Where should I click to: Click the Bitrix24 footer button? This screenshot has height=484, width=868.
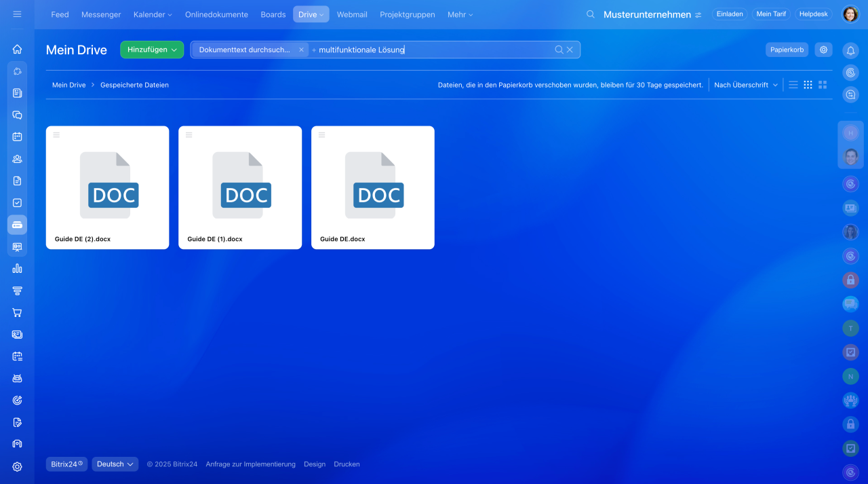click(x=66, y=464)
